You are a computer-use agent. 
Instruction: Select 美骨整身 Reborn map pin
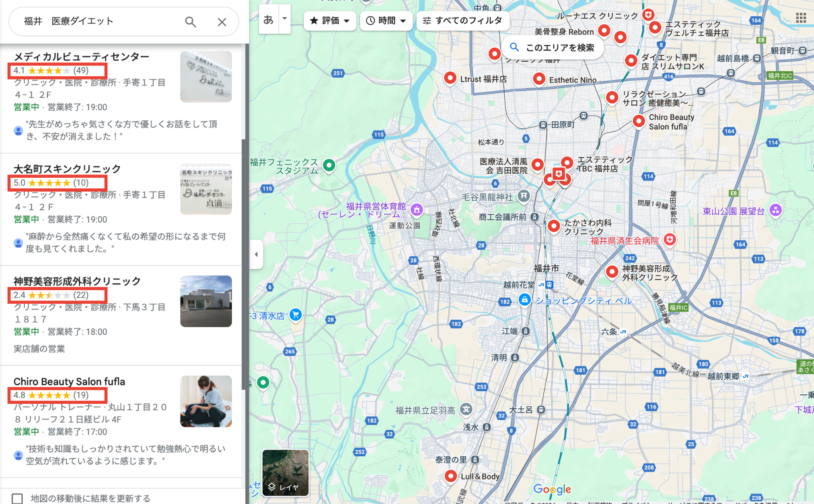604,31
